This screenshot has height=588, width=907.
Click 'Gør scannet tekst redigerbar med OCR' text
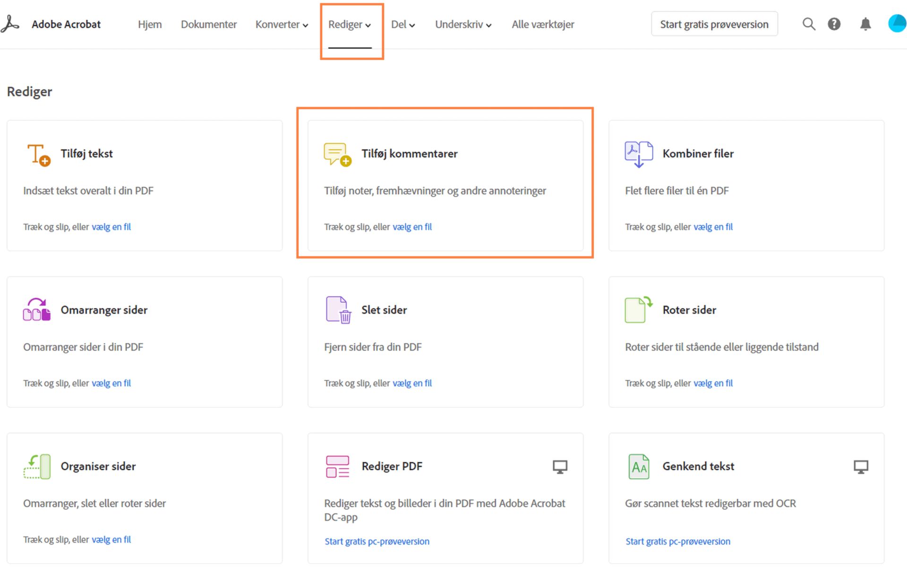pyautogui.click(x=710, y=503)
